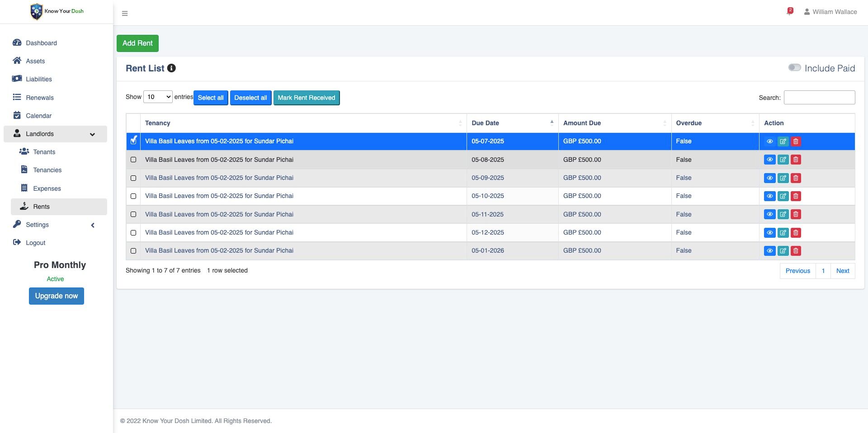Tick the checkbox for rent due 05-01-2026
This screenshot has height=433, width=868.
[133, 251]
